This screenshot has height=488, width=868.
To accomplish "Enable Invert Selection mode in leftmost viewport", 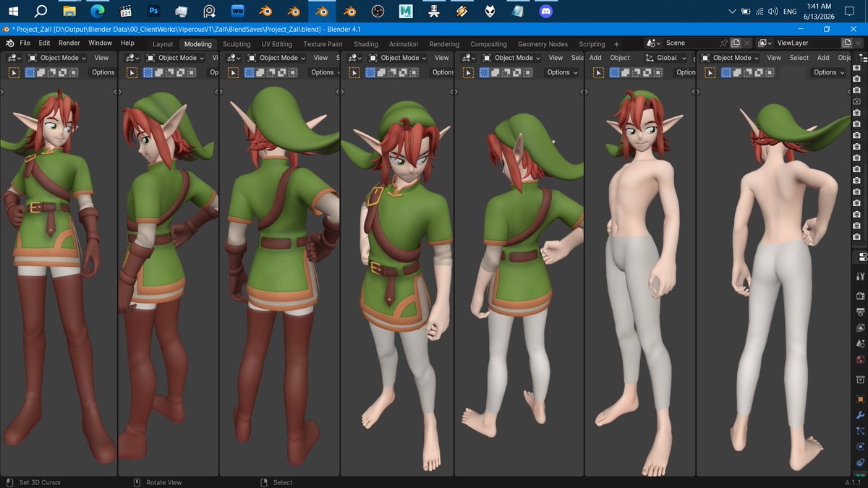I will click(x=62, y=72).
